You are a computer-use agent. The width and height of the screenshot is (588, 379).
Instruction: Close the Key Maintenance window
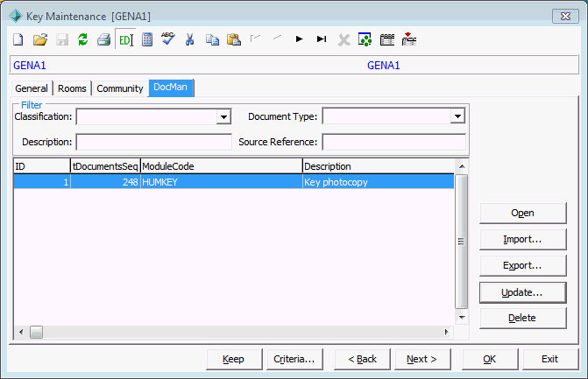tap(565, 16)
